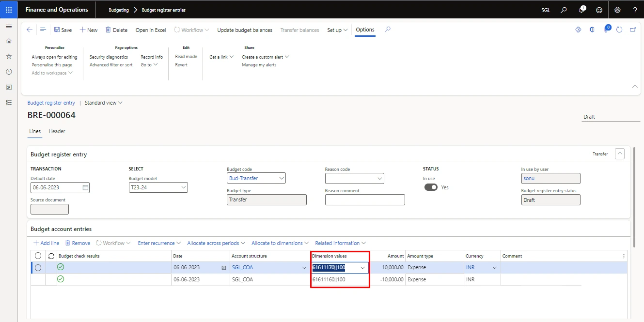The height and width of the screenshot is (322, 644).
Task: Select second row amount -10,000.00
Action: (391, 279)
